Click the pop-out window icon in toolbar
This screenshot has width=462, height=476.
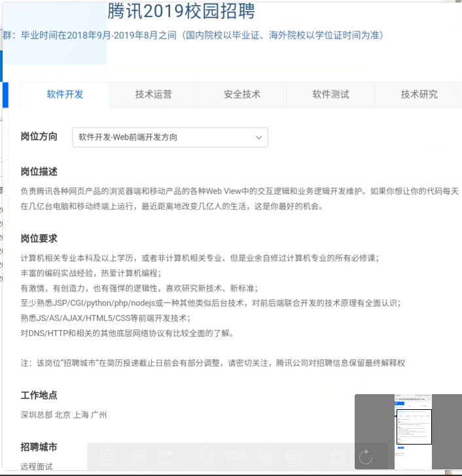(137, 457)
